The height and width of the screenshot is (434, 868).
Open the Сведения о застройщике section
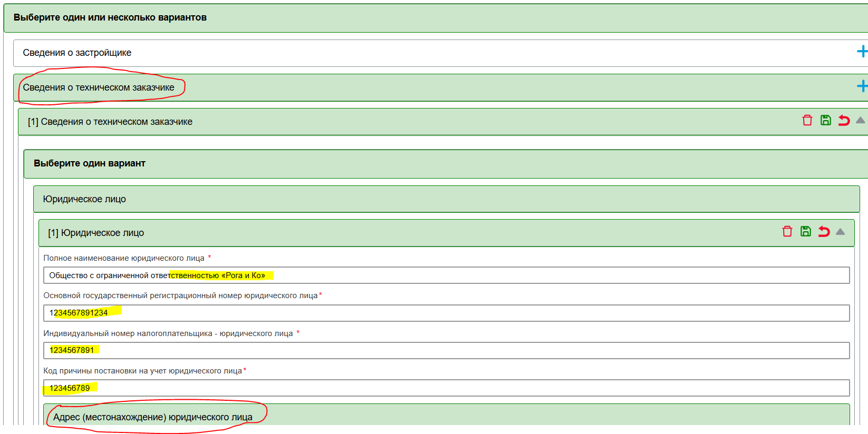(x=77, y=53)
